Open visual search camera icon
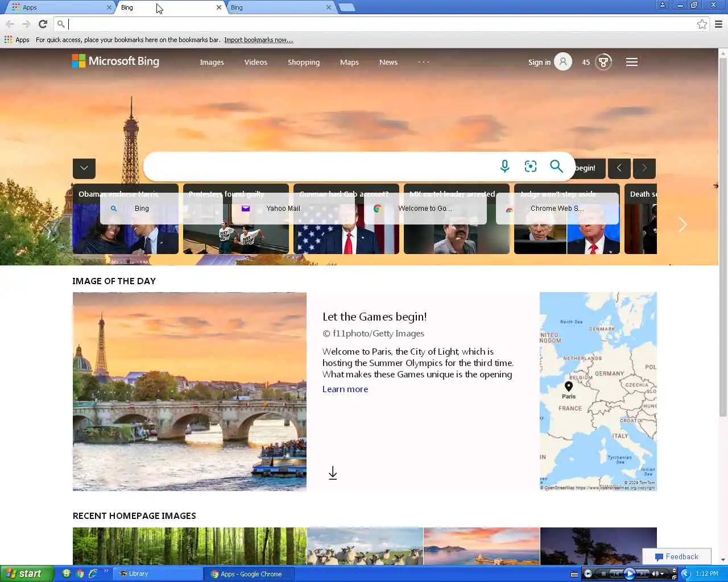Image resolution: width=728 pixels, height=582 pixels. point(531,166)
